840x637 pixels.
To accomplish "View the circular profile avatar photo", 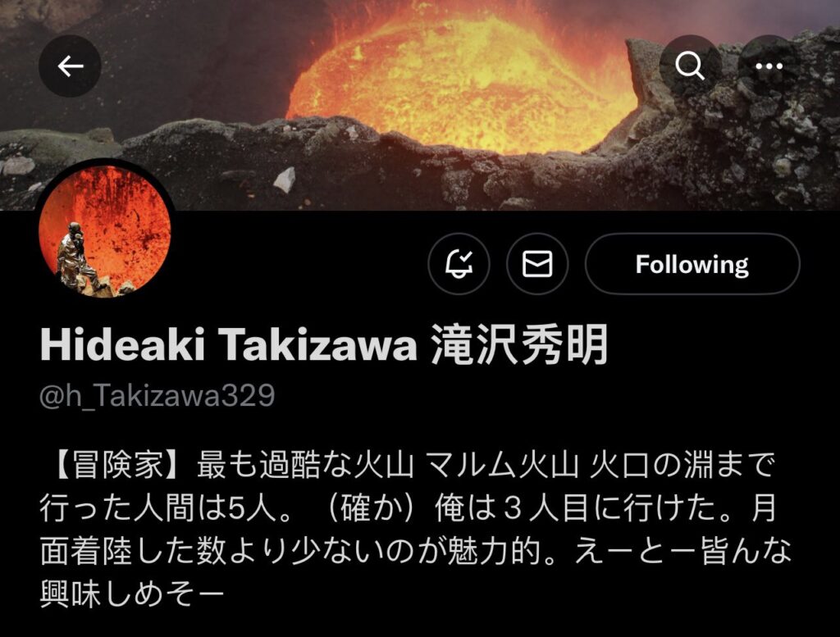I will click(x=105, y=230).
